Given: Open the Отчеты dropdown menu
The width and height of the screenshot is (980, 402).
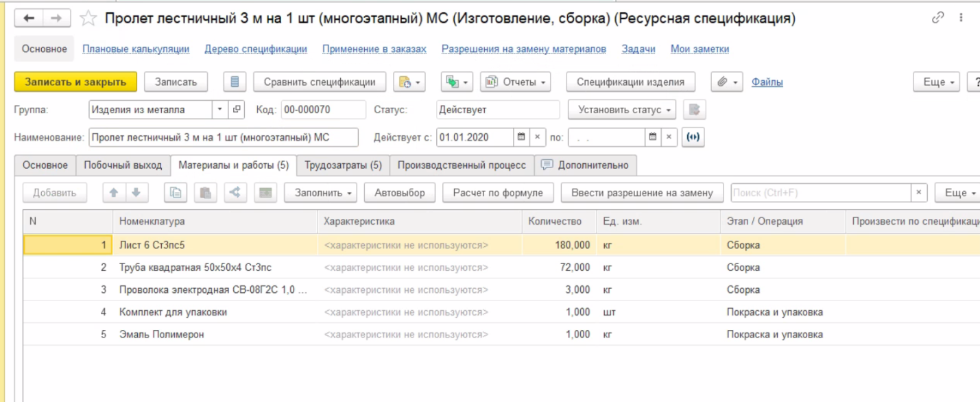Looking at the screenshot, I should pos(516,82).
